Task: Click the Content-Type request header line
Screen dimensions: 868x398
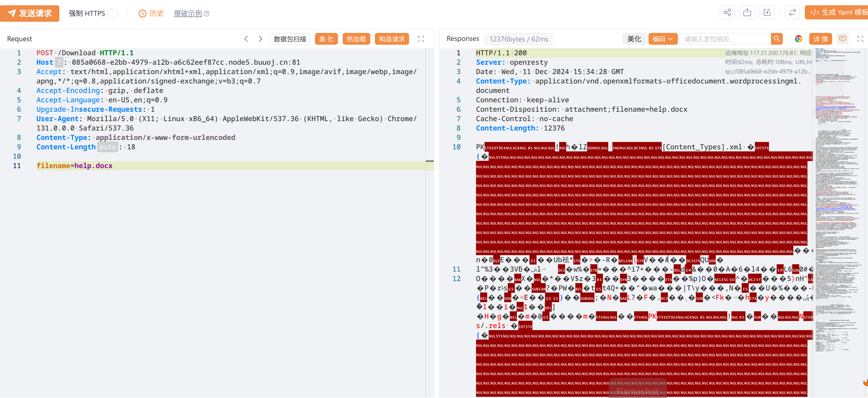Action: 136,138
